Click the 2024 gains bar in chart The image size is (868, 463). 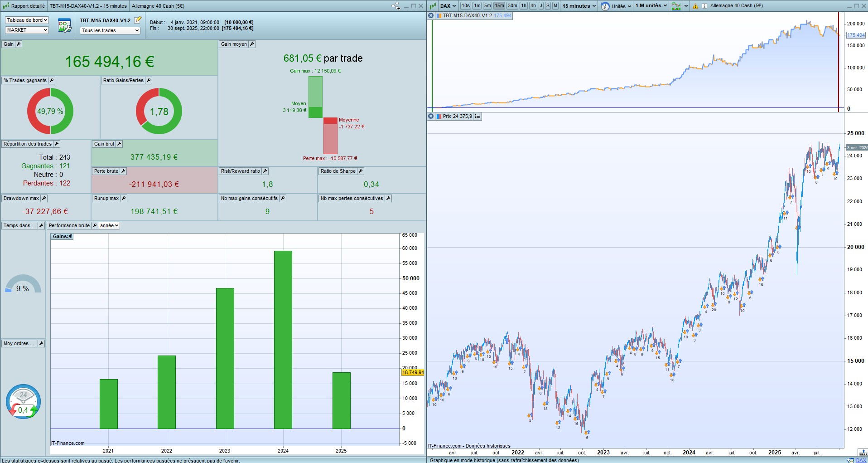coord(283,339)
